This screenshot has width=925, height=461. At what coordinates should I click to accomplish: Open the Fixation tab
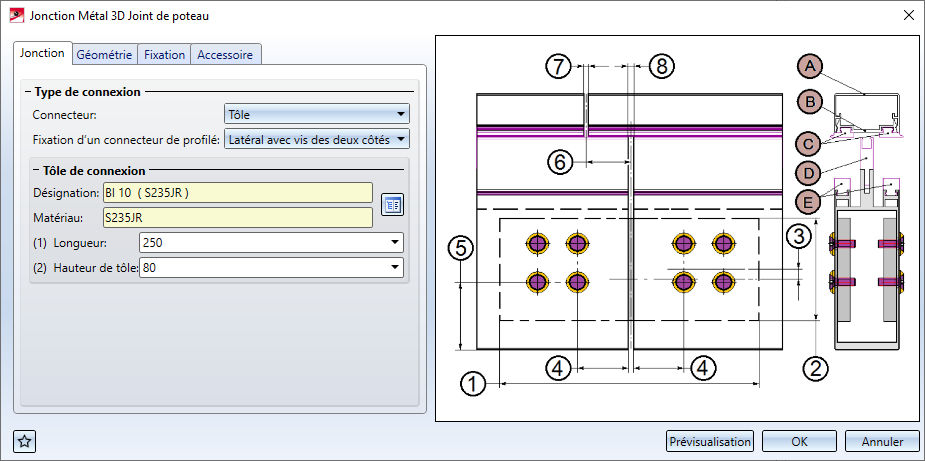click(164, 55)
